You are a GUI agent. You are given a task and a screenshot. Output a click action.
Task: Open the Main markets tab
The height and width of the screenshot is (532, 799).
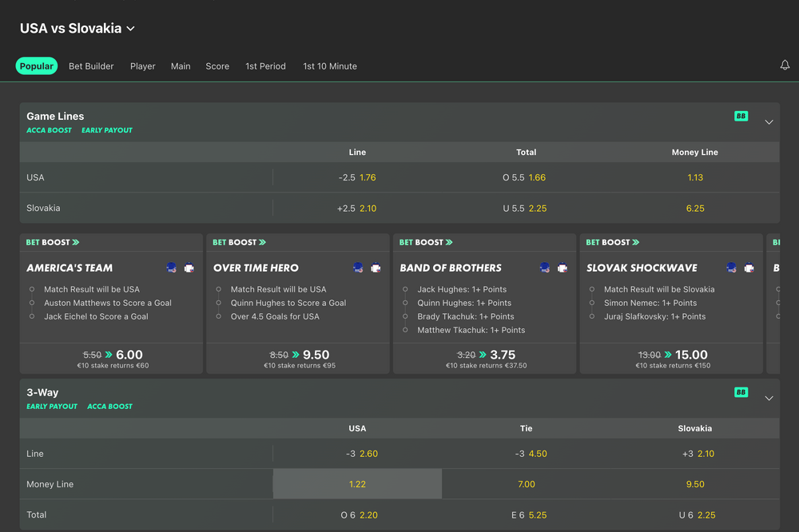181,66
